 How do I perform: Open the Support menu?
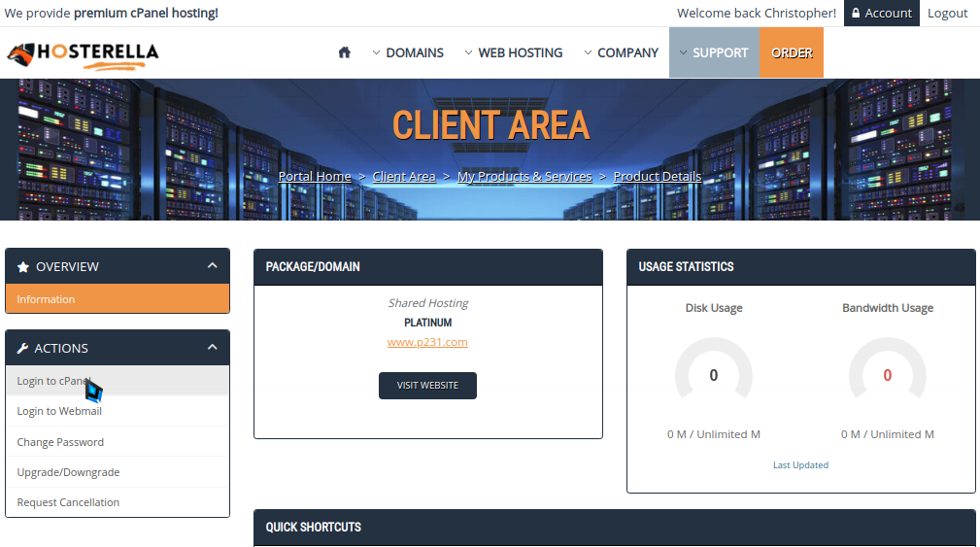(x=713, y=52)
